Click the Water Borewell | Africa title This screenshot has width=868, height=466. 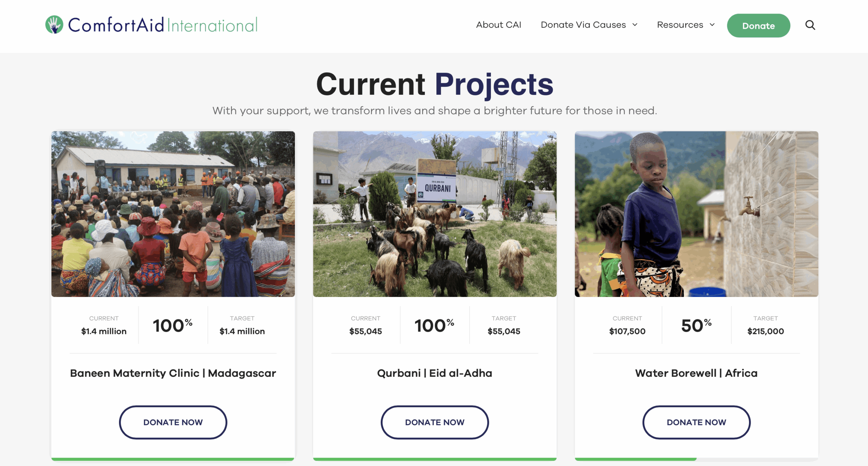point(696,373)
